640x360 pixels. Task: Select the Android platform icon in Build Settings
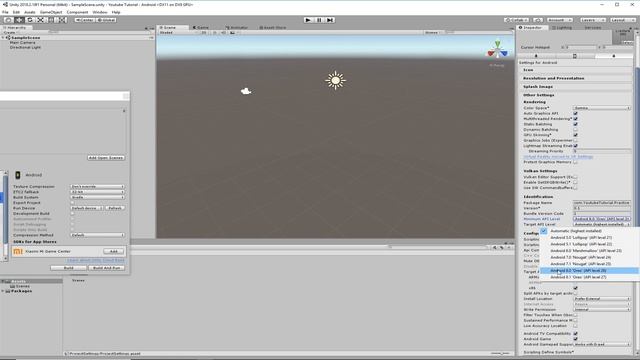click(18, 175)
